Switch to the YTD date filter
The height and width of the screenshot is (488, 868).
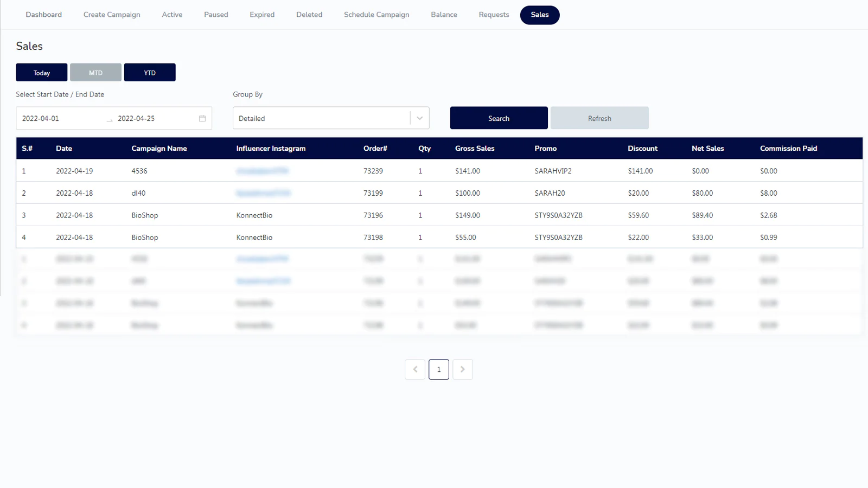click(x=150, y=73)
